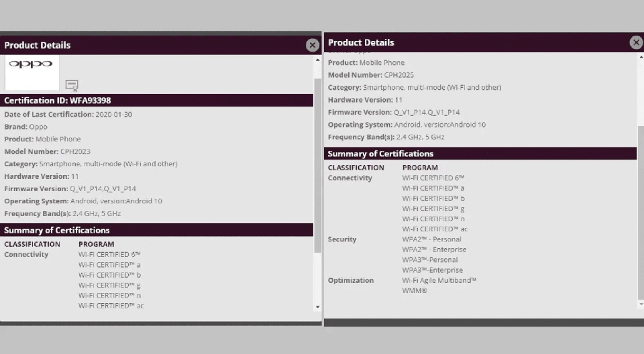644x354 pixels.
Task: Click Hardware Version: 11 in left dialog
Action: [x=42, y=176]
